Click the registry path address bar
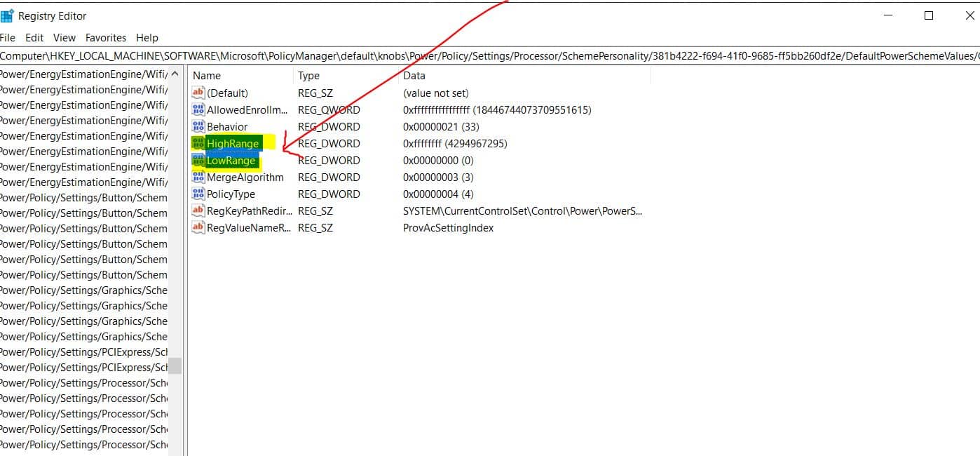Image resolution: width=980 pixels, height=456 pixels. [x=490, y=56]
